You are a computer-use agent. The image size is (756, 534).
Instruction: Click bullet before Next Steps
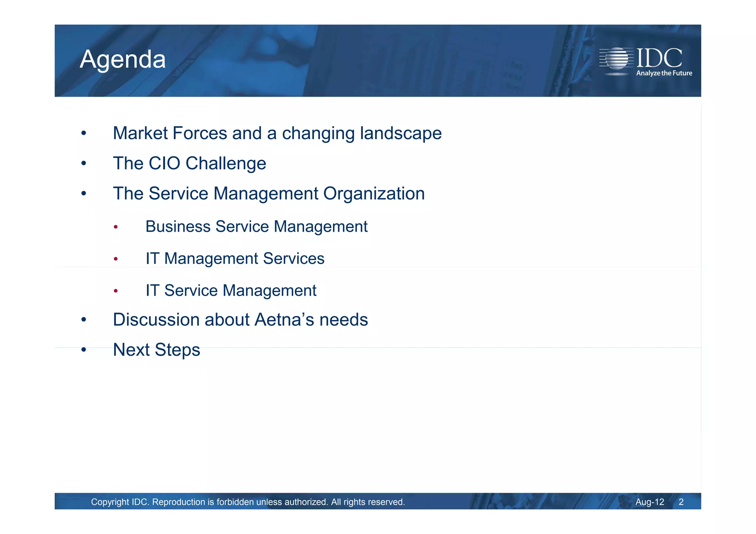click(x=84, y=350)
